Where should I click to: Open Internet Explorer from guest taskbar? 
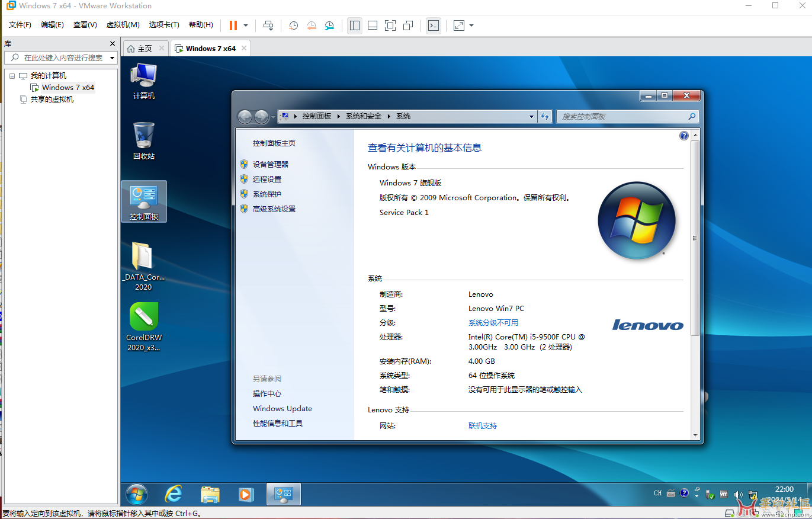[174, 494]
